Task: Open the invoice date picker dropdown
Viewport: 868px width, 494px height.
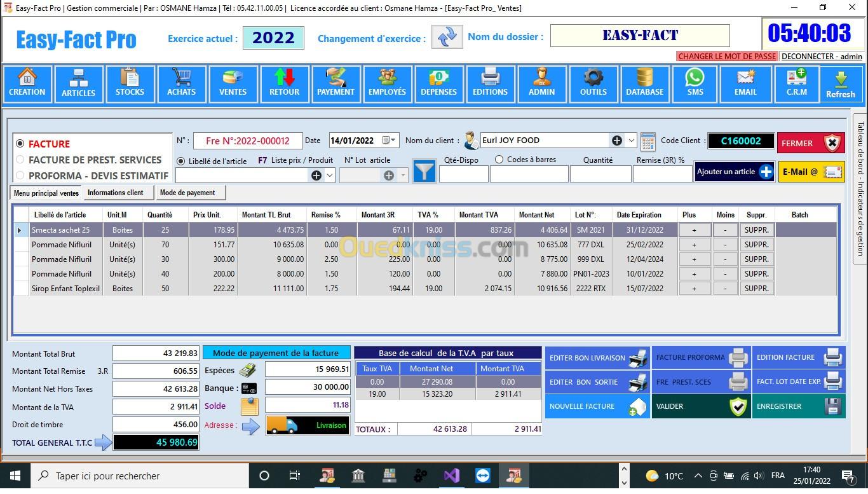Action: [x=389, y=141]
